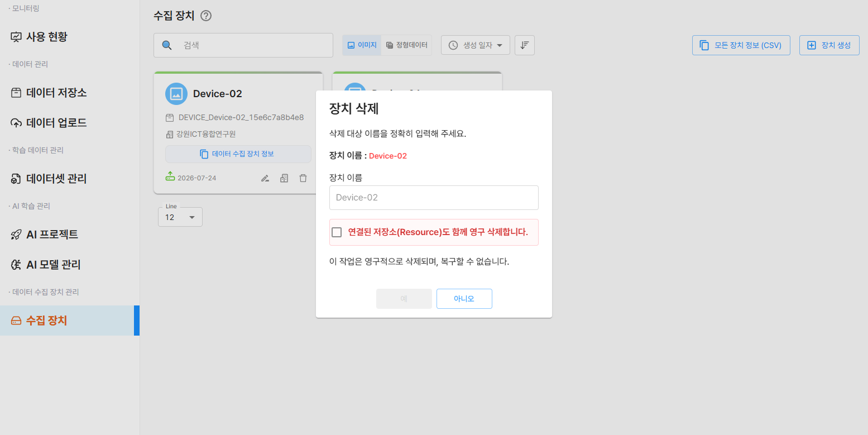Click the green upload icon by 2026-07-24

click(170, 176)
